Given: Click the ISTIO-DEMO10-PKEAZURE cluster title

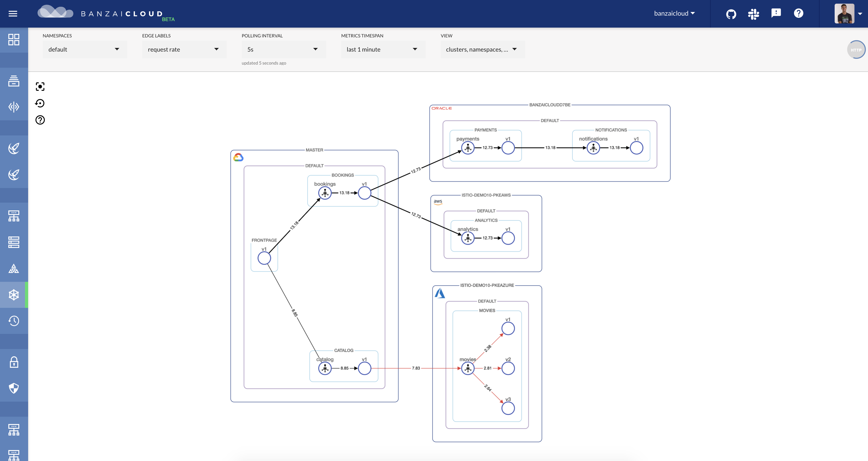Looking at the screenshot, I should click(487, 285).
